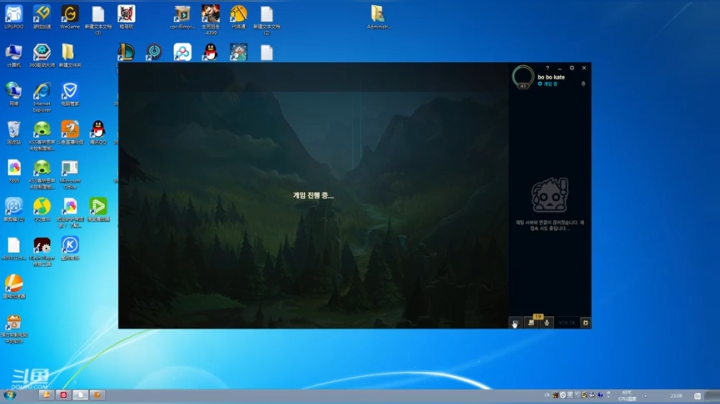Image resolution: width=720 pixels, height=404 pixels.
Task: Select the yellow G game accelerator shortcut
Action: click(42, 17)
